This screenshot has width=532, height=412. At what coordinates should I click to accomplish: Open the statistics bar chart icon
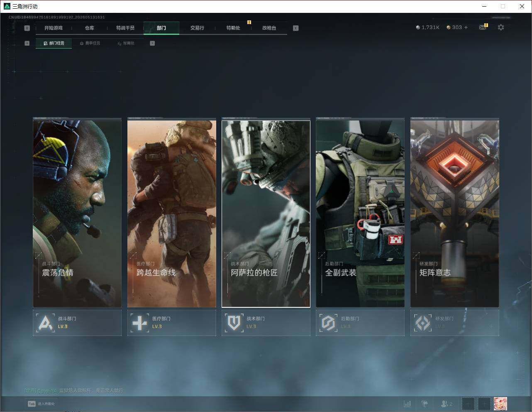(x=408, y=404)
